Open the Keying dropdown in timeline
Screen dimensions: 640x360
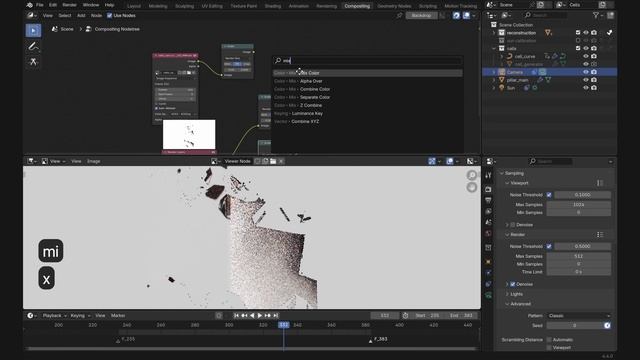(x=80, y=316)
